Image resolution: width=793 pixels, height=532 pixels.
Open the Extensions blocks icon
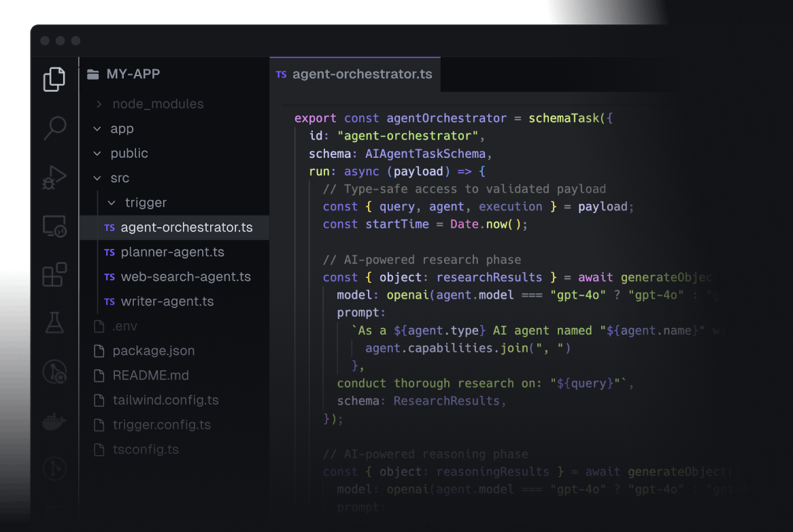pyautogui.click(x=54, y=275)
